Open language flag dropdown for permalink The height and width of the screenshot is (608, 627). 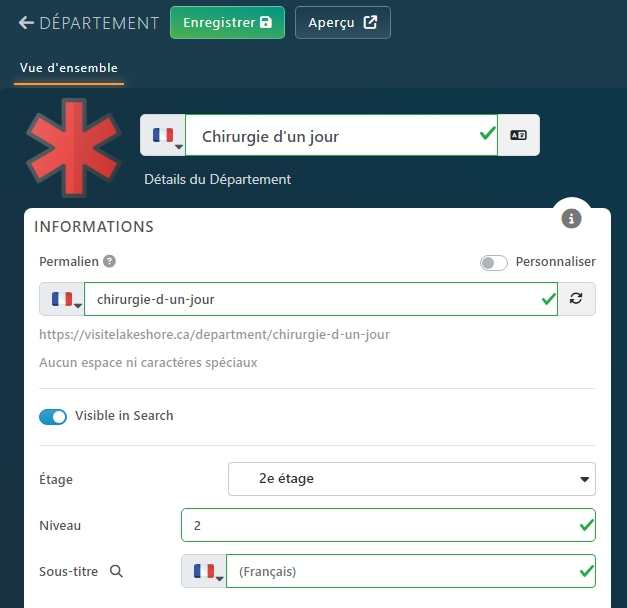[x=62, y=299]
